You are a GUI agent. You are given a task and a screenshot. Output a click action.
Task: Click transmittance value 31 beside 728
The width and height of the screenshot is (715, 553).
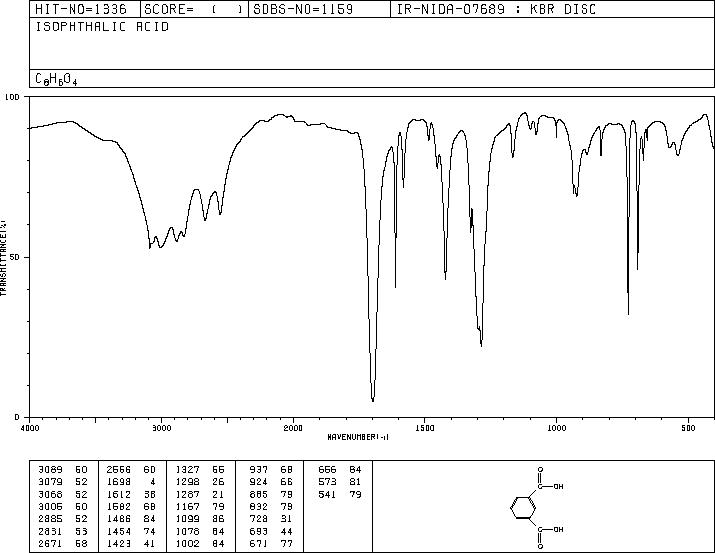[x=287, y=519]
